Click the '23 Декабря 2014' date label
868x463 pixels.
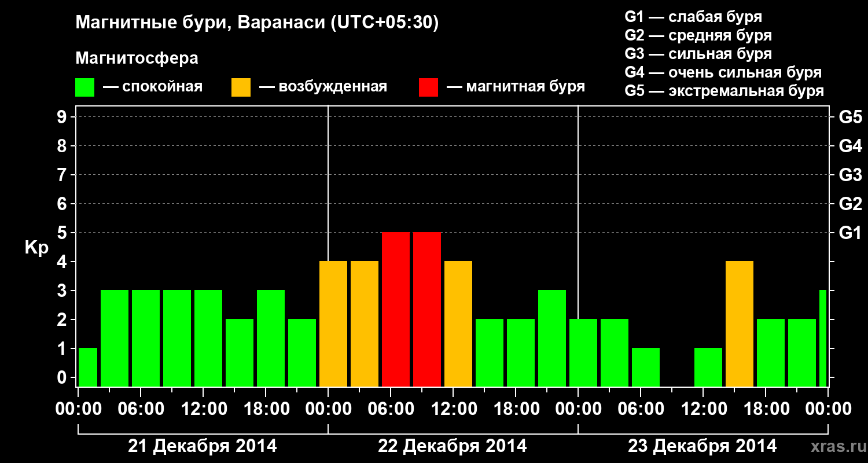(703, 446)
